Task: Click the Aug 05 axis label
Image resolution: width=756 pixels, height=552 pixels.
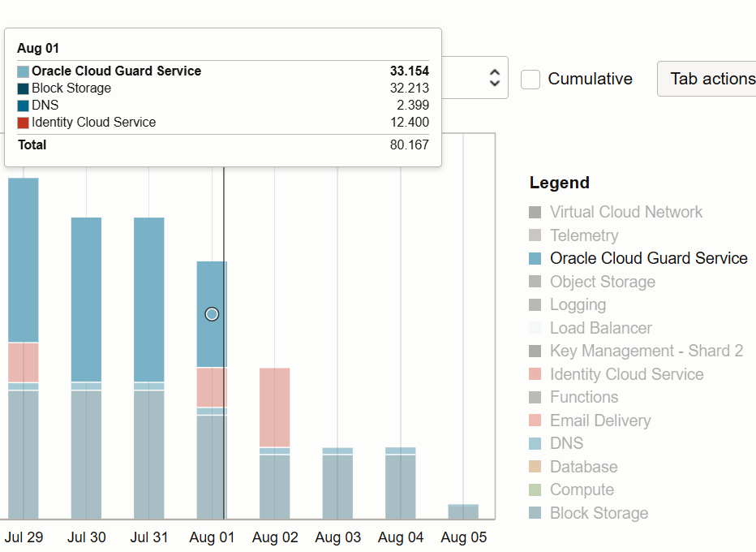Action: (x=464, y=537)
